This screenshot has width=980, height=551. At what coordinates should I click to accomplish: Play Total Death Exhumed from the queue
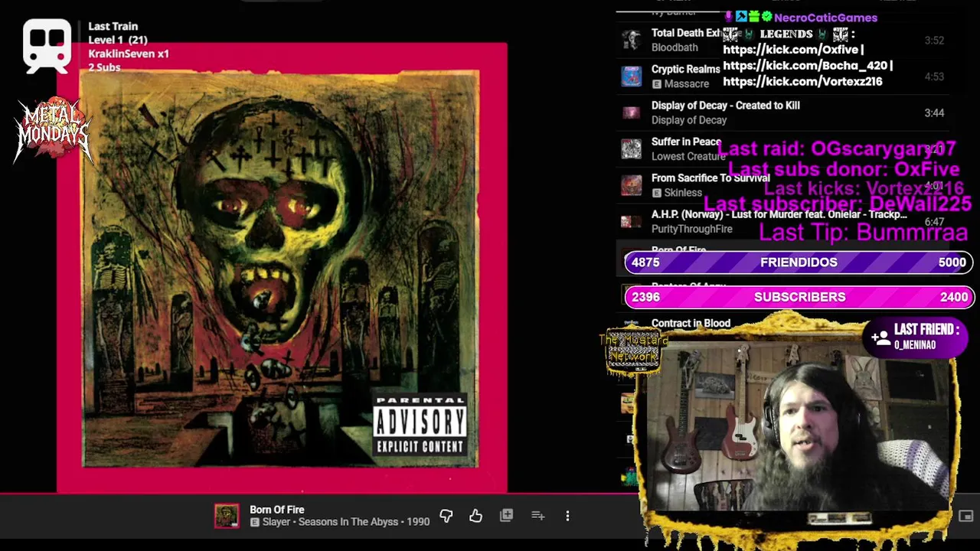coord(686,33)
